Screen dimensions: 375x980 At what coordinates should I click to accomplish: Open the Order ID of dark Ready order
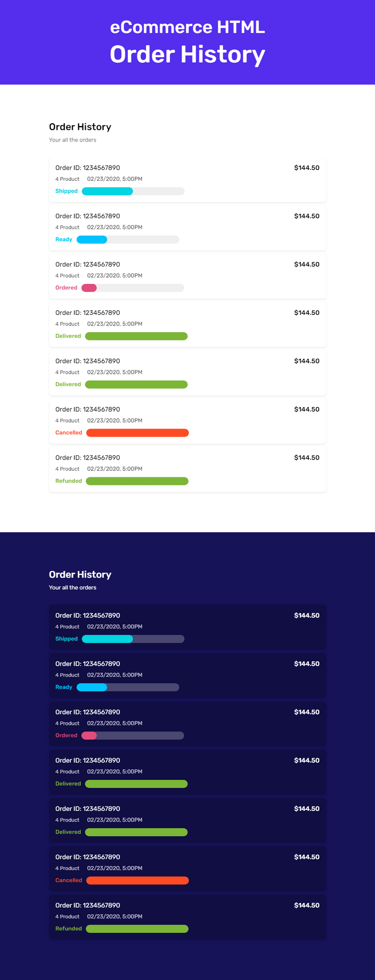click(88, 664)
